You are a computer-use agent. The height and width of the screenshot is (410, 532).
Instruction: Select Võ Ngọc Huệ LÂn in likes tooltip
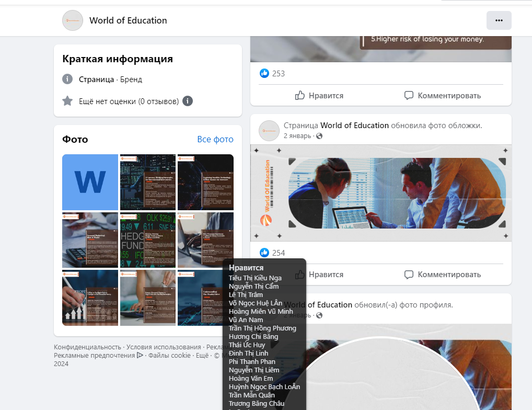256,303
